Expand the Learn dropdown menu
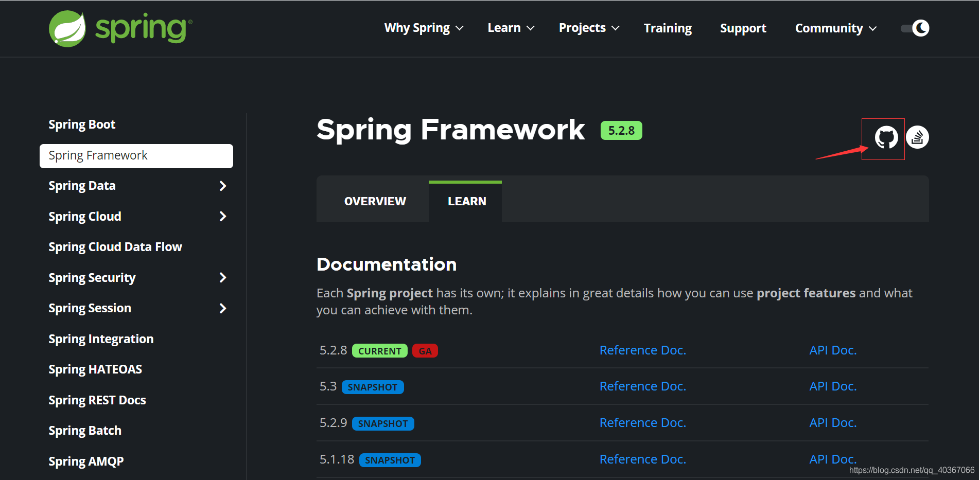 (511, 28)
